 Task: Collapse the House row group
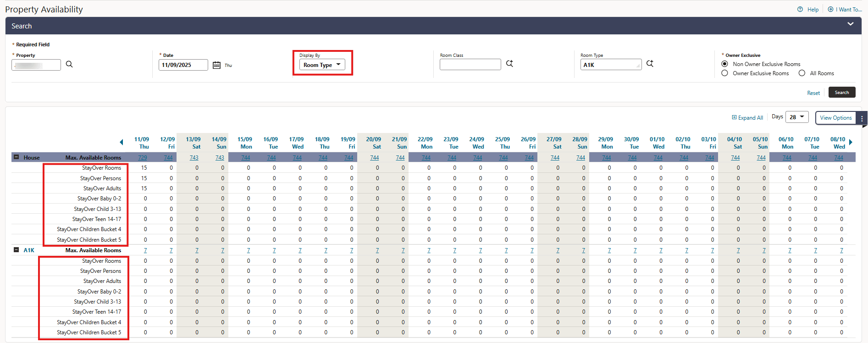(16, 157)
